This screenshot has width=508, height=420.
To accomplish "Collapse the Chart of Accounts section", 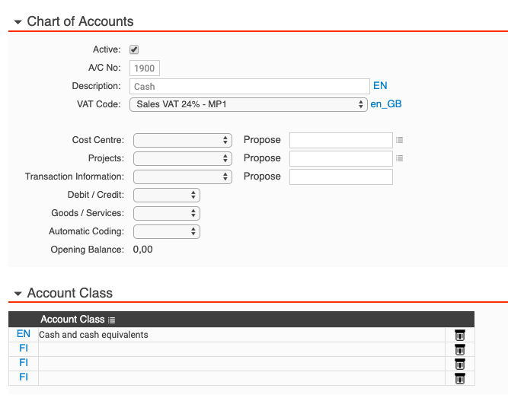I will 18,22.
